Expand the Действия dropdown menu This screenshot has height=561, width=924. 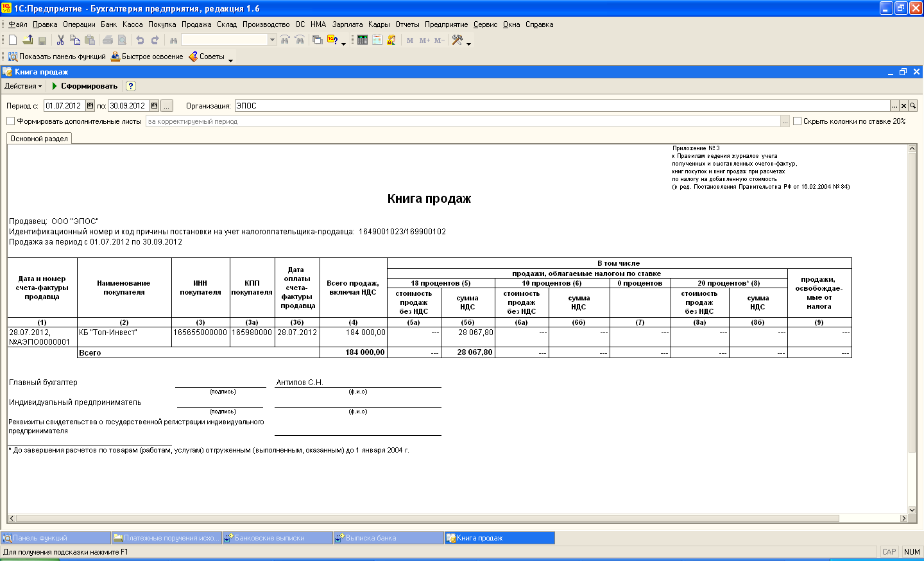(x=23, y=86)
